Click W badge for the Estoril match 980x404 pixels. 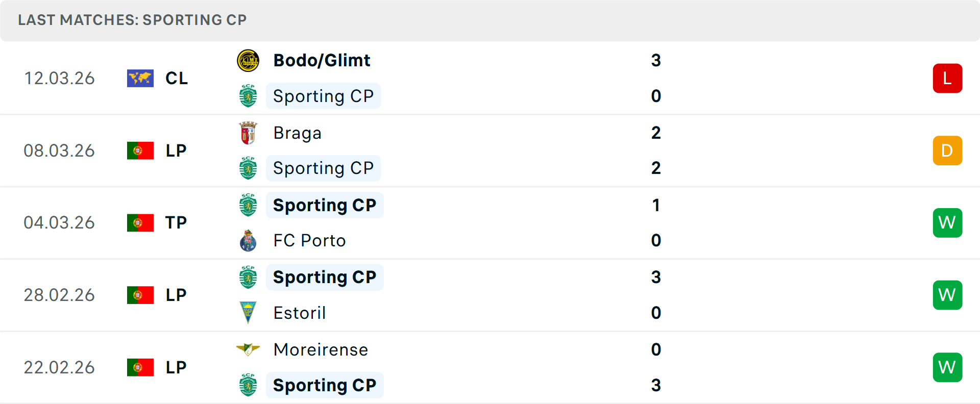pyautogui.click(x=947, y=295)
